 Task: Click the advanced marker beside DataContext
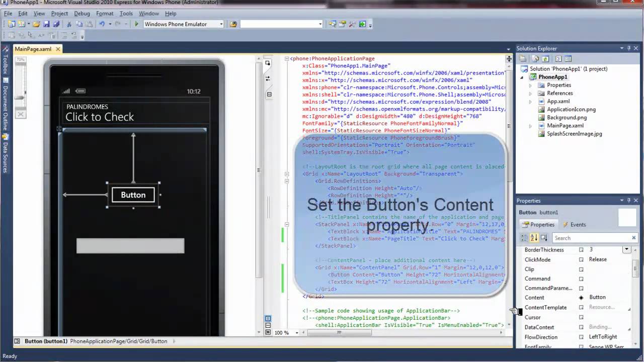[x=581, y=327]
